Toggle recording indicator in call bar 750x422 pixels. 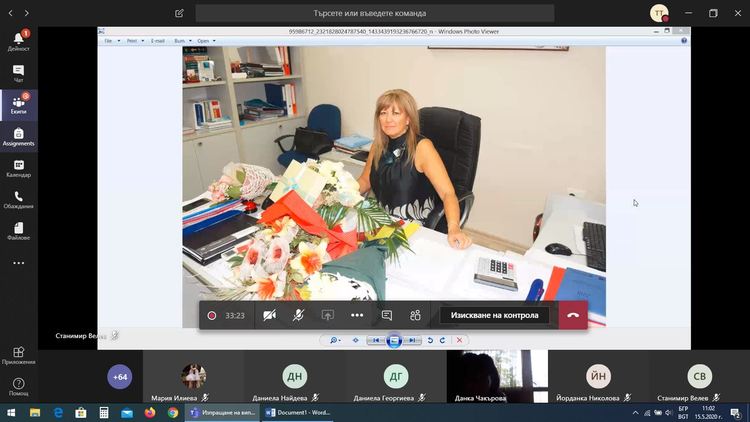click(212, 315)
